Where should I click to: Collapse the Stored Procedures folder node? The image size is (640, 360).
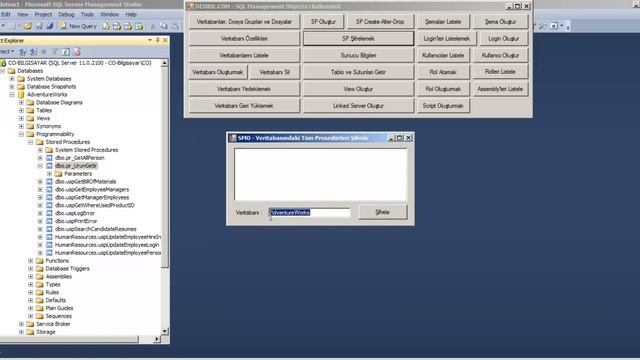[31, 142]
